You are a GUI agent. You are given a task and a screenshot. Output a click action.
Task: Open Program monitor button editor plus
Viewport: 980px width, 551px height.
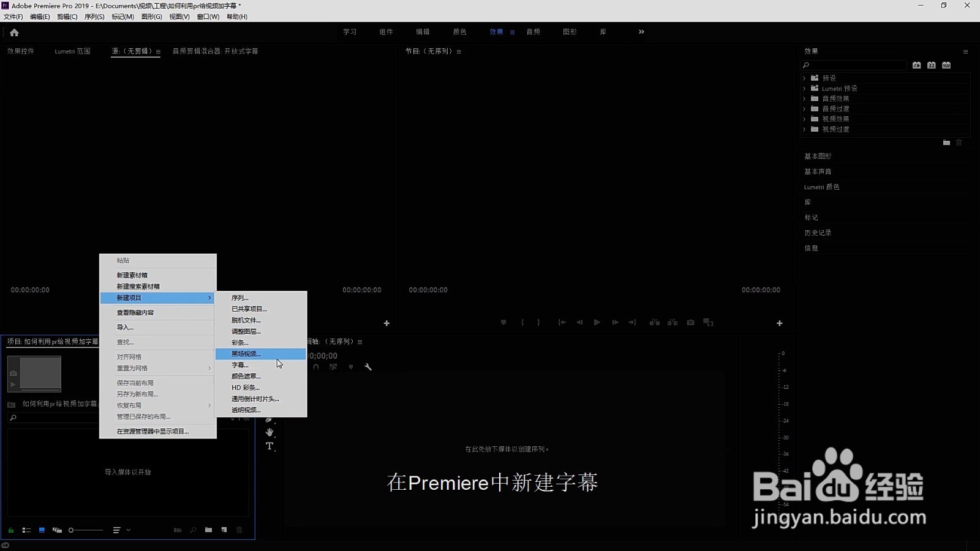(x=780, y=323)
